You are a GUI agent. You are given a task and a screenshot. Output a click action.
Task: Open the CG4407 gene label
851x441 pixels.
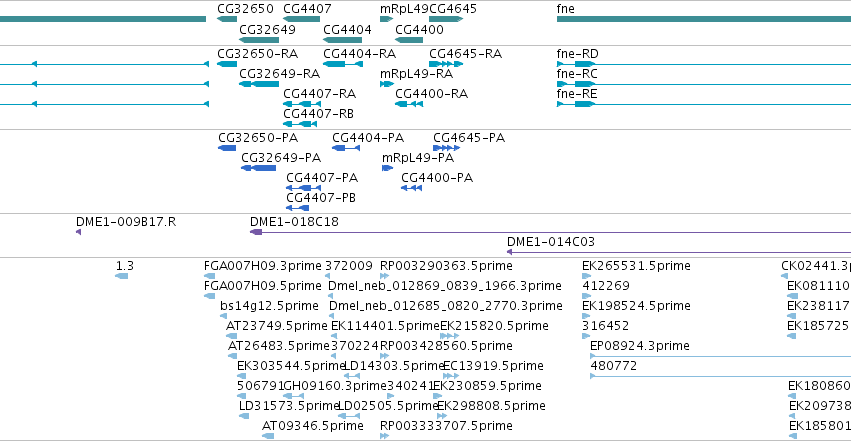click(307, 9)
